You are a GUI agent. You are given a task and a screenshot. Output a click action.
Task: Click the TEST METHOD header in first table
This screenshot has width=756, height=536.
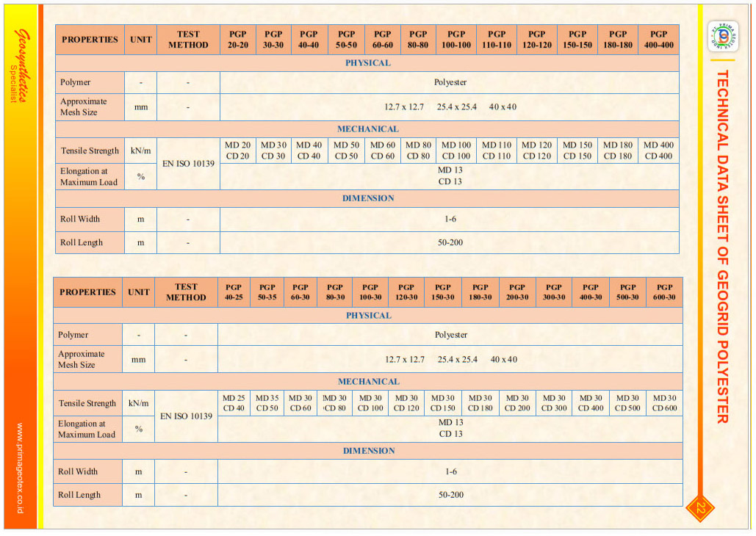point(188,40)
